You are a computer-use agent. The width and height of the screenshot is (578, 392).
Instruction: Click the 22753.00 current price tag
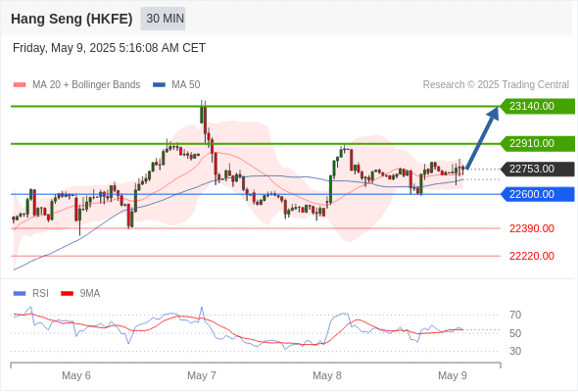tap(538, 169)
